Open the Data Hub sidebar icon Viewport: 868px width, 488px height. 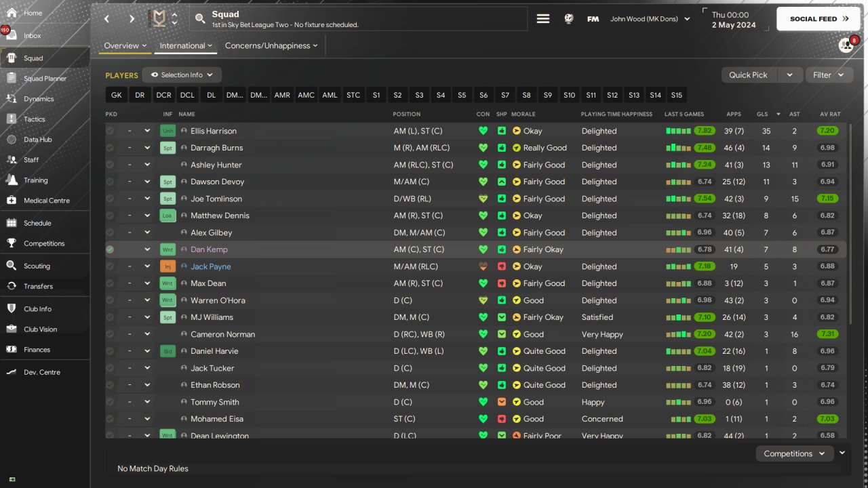pyautogui.click(x=12, y=140)
